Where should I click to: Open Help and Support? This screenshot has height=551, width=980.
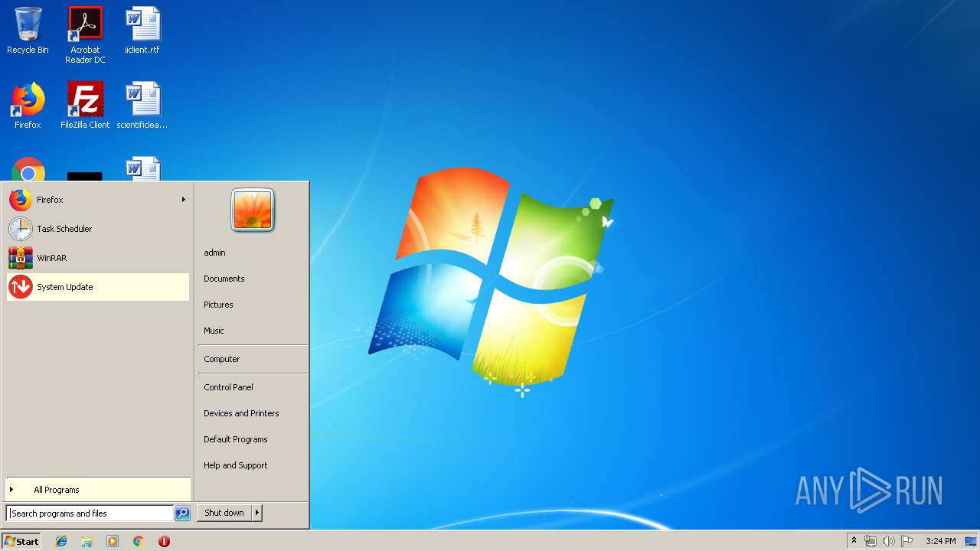tap(236, 465)
